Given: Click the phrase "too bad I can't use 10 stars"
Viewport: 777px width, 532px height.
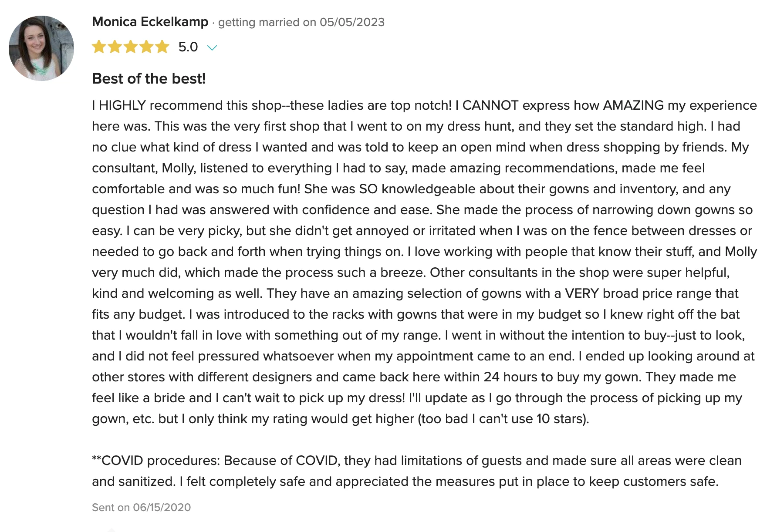Looking at the screenshot, I should coord(503,419).
